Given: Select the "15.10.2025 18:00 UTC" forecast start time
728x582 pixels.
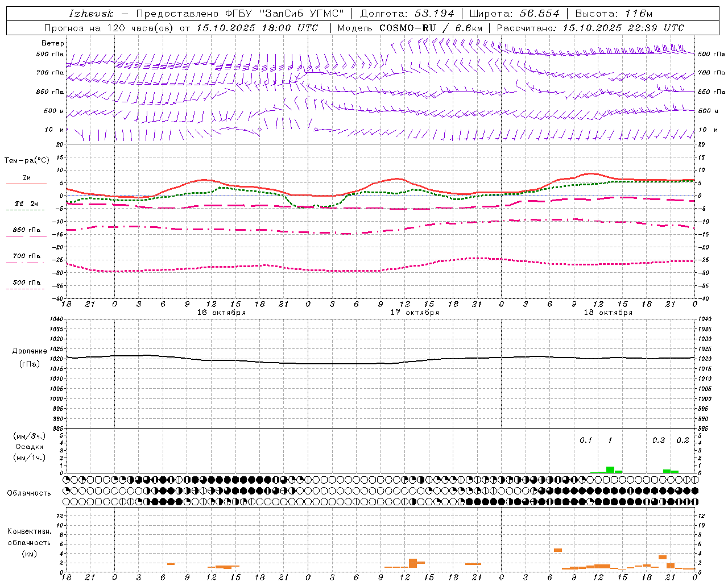Looking at the screenshot, I should pyautogui.click(x=257, y=28).
